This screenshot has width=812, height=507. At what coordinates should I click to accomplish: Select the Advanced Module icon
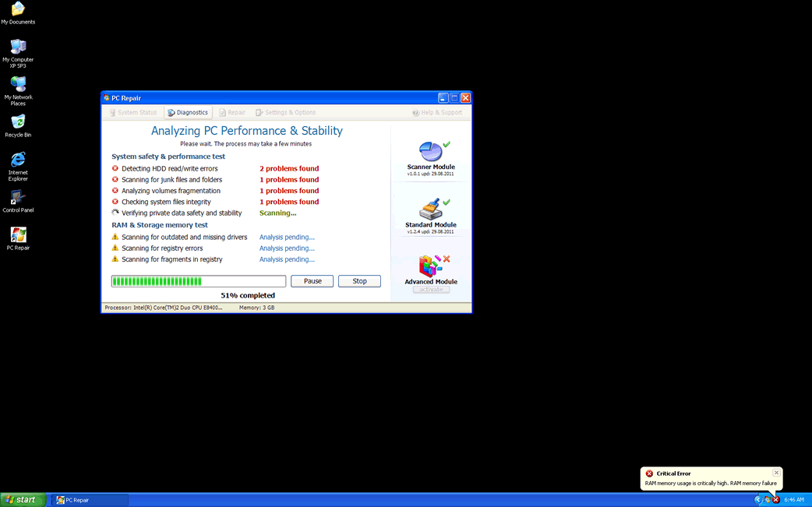pos(430,266)
